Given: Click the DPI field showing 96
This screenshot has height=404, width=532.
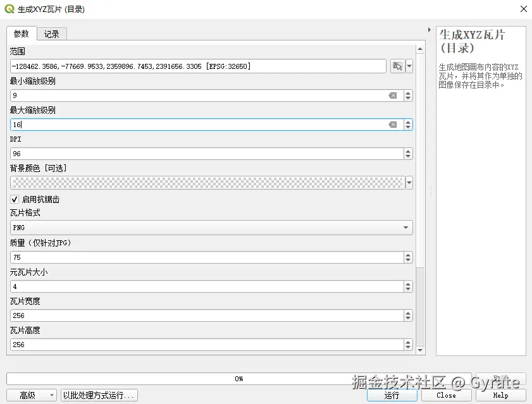Looking at the screenshot, I should (x=207, y=154).
